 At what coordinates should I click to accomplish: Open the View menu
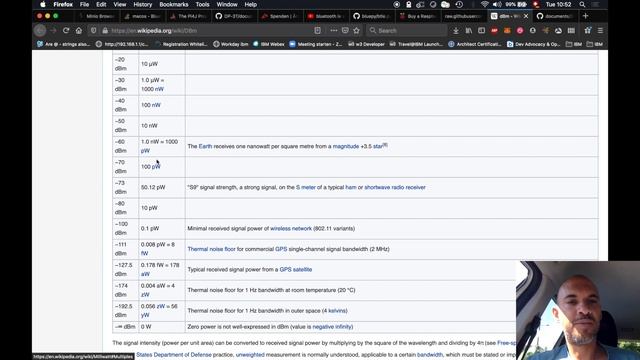coord(120,4)
